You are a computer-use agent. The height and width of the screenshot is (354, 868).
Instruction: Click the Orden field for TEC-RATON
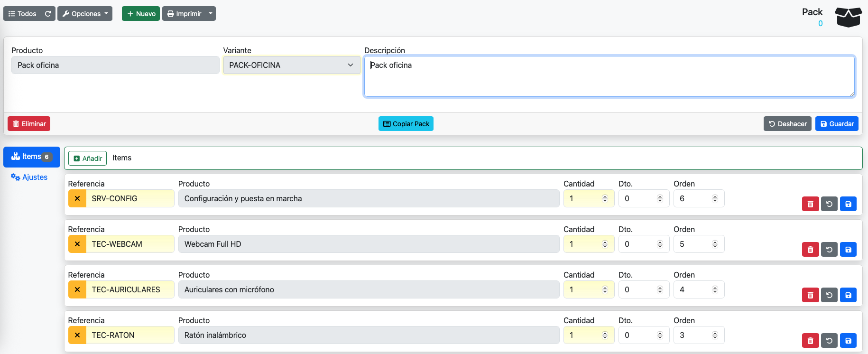click(x=699, y=335)
